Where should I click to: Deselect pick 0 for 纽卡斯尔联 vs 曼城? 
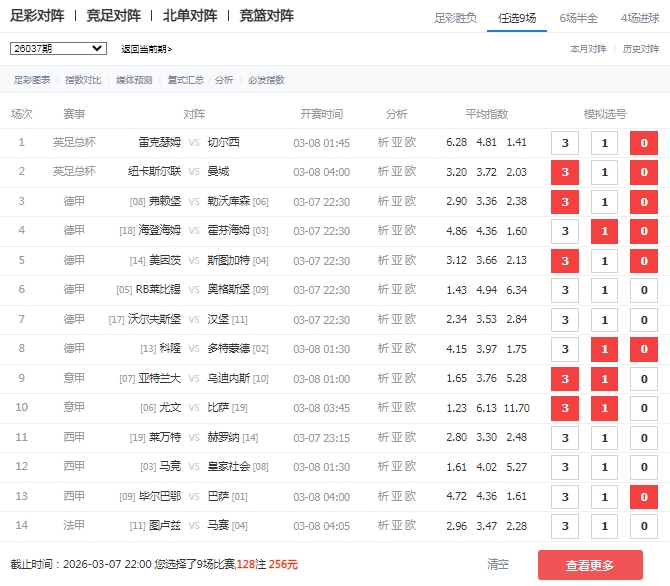[x=644, y=172]
